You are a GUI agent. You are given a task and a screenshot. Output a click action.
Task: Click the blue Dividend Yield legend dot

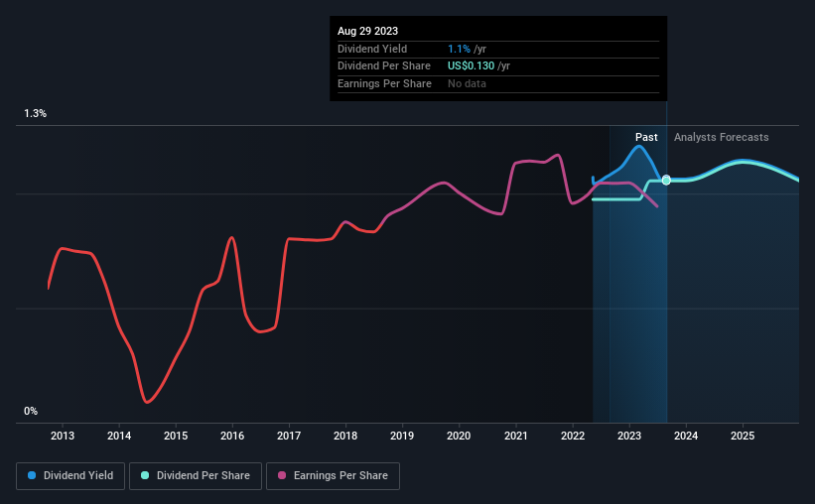[32, 476]
